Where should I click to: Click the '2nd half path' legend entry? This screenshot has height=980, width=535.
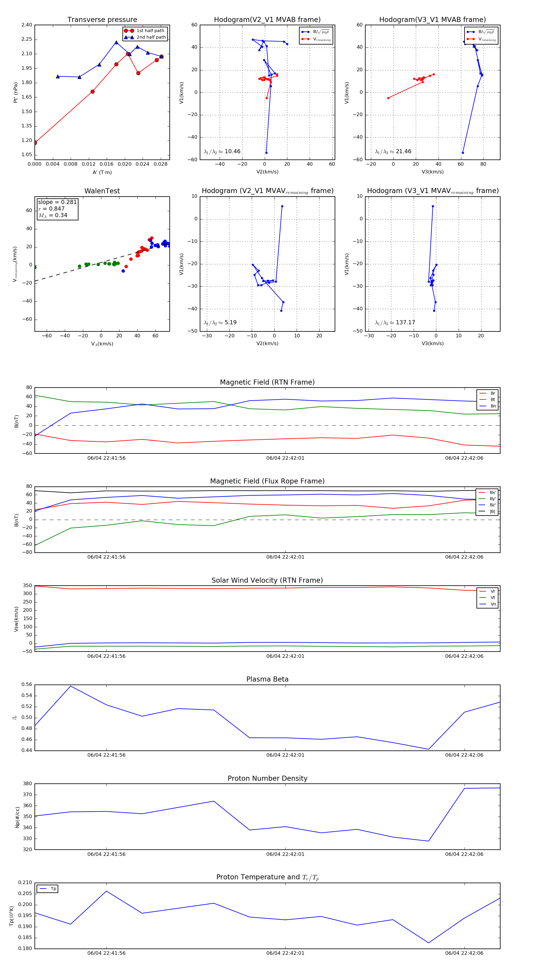[x=145, y=37]
